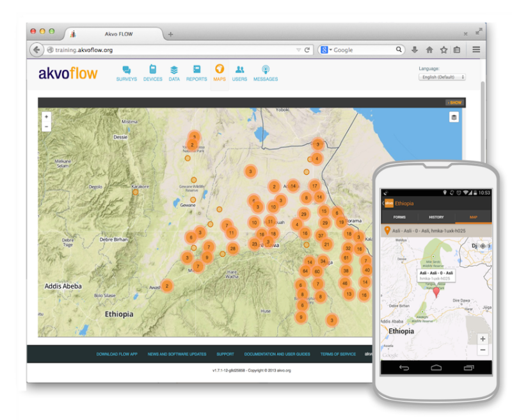Tap akvo app icon in phone header
This screenshot has height=420, width=512.
pyautogui.click(x=389, y=203)
